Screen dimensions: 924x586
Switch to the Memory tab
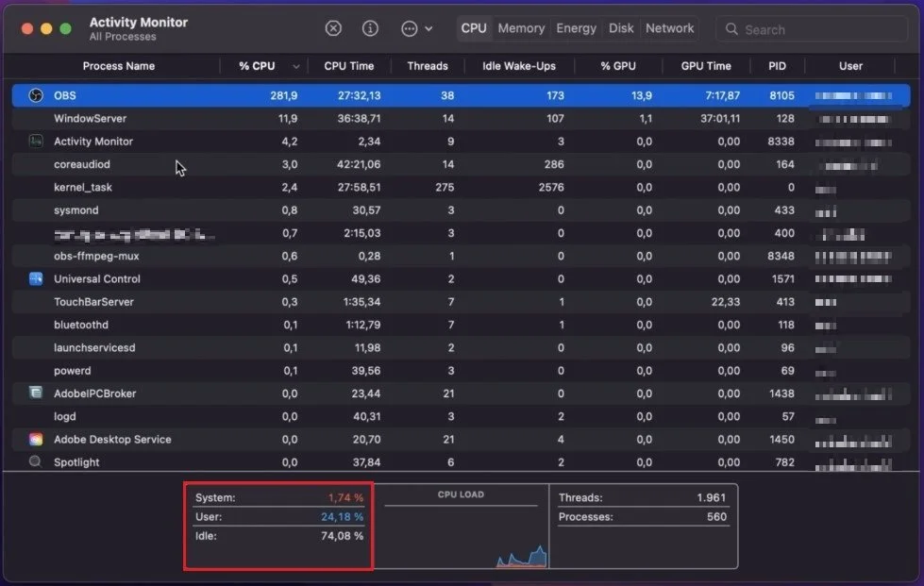[521, 28]
